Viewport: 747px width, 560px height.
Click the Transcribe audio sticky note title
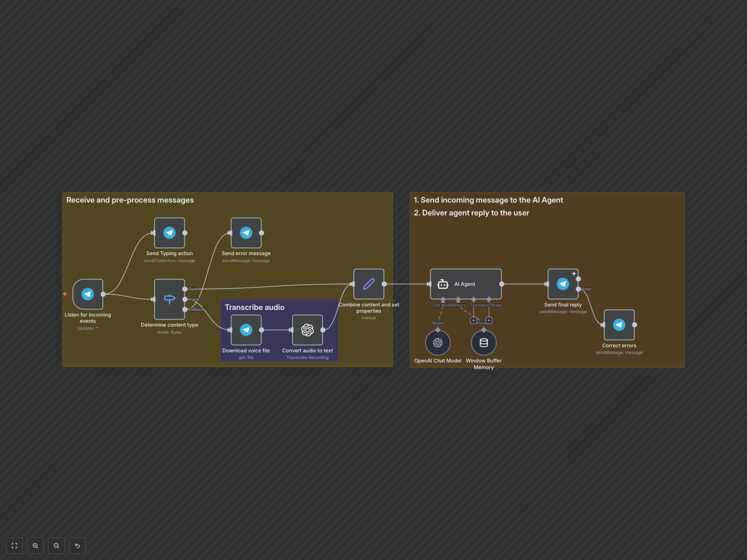255,307
